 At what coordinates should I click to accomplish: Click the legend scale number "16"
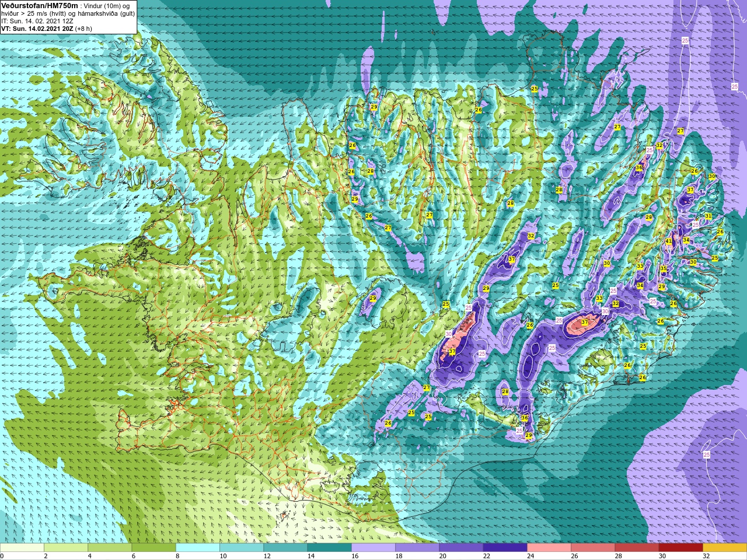[x=355, y=556]
